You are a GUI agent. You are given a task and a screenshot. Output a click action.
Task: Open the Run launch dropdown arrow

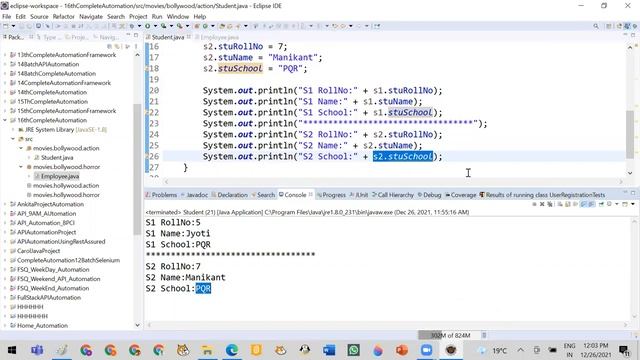click(x=155, y=26)
